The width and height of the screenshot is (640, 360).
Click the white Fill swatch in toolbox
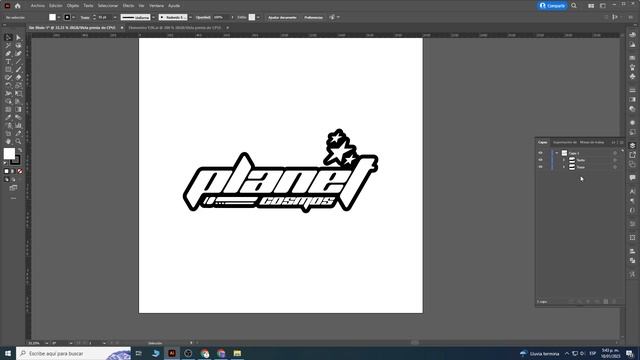[9, 154]
